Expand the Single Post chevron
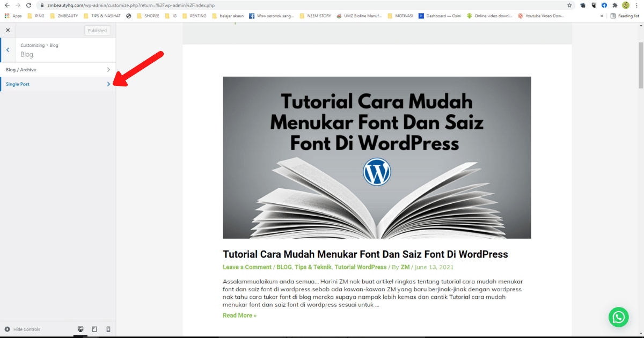This screenshot has height=338, width=644. tap(108, 84)
